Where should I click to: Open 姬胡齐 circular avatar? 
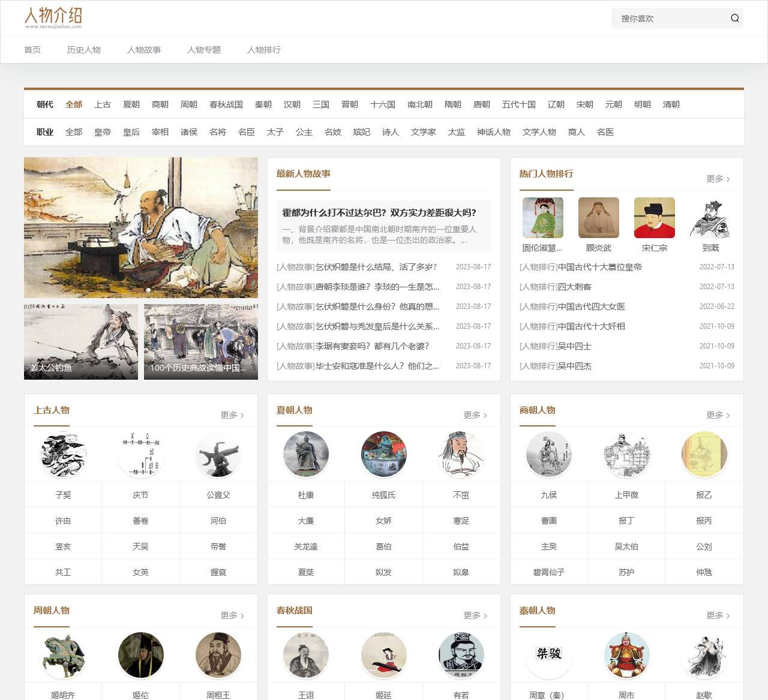[x=63, y=655]
